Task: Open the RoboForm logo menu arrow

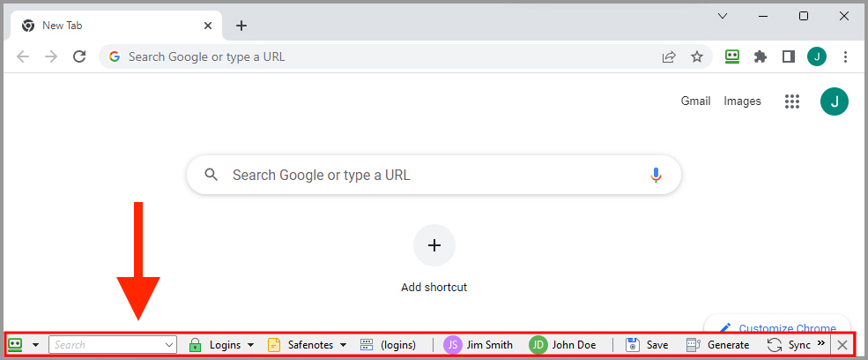Action: (x=36, y=345)
